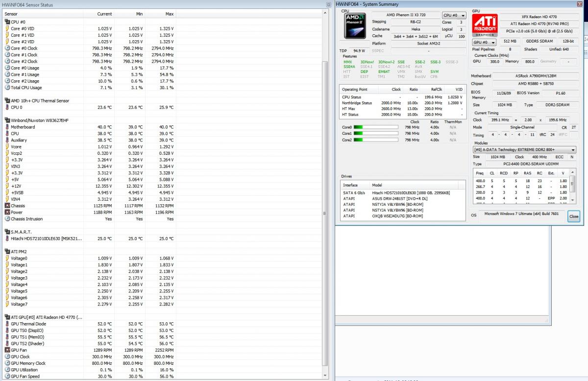Click the clock icon beside GPU Clock

tap(7, 357)
